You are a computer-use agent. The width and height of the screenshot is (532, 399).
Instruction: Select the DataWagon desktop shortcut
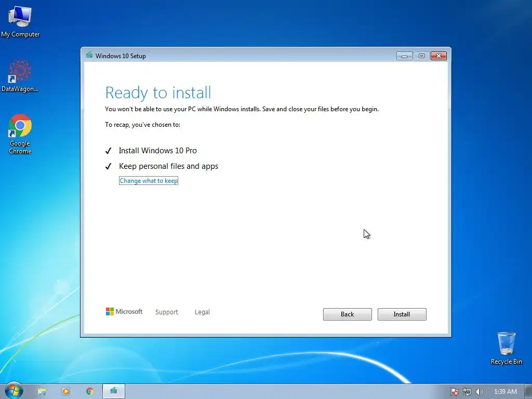(x=20, y=76)
